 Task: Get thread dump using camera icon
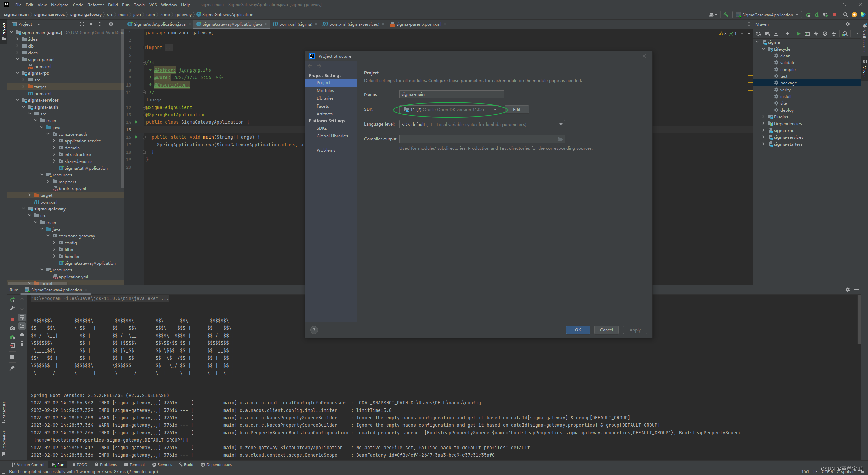12,328
